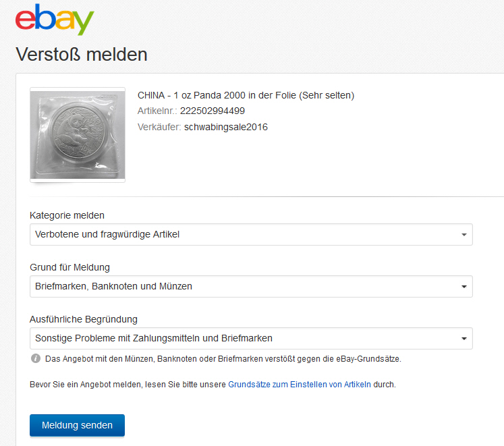This screenshot has height=446, width=504.
Task: Click the Grund für Meldung field label
Action: [x=69, y=267]
